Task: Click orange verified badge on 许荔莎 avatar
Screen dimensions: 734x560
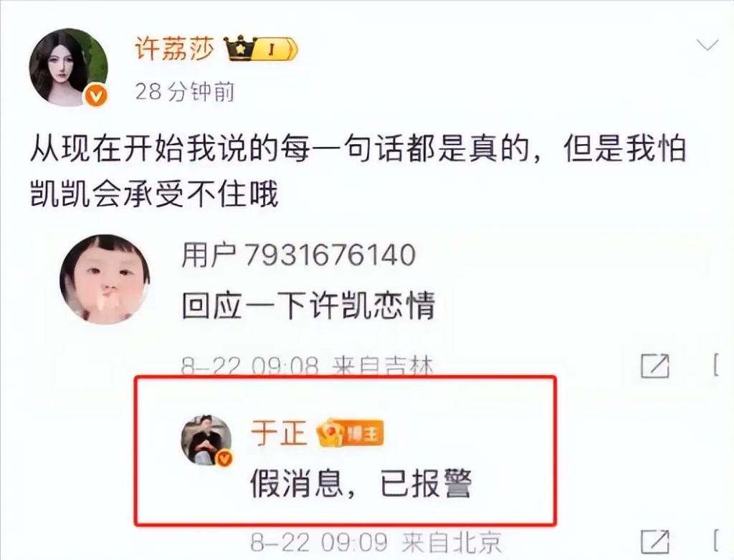Action: tap(96, 96)
